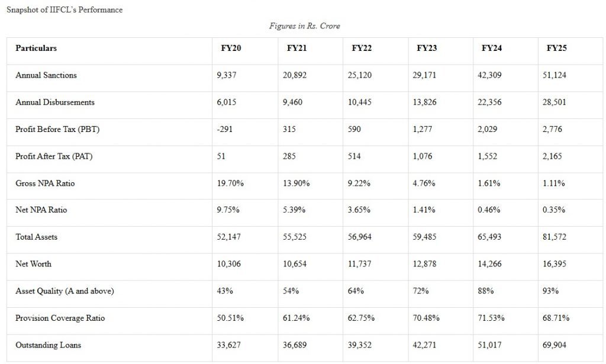Click FY24 Net NPA value 0.46%
The image size is (606, 364).
click(489, 210)
